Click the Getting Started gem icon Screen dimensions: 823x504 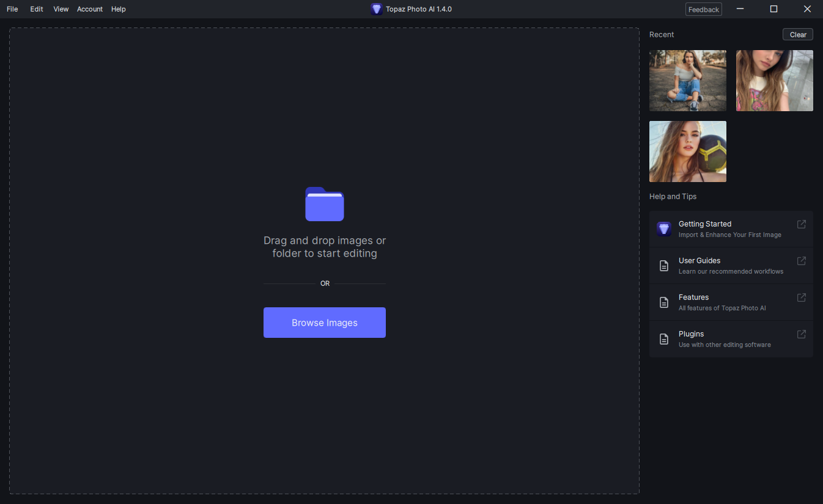click(x=664, y=229)
